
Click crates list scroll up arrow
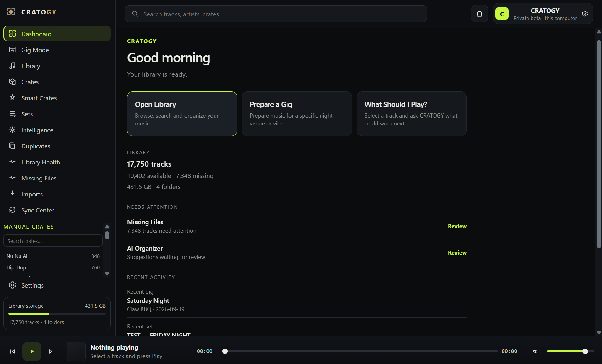pyautogui.click(x=107, y=226)
